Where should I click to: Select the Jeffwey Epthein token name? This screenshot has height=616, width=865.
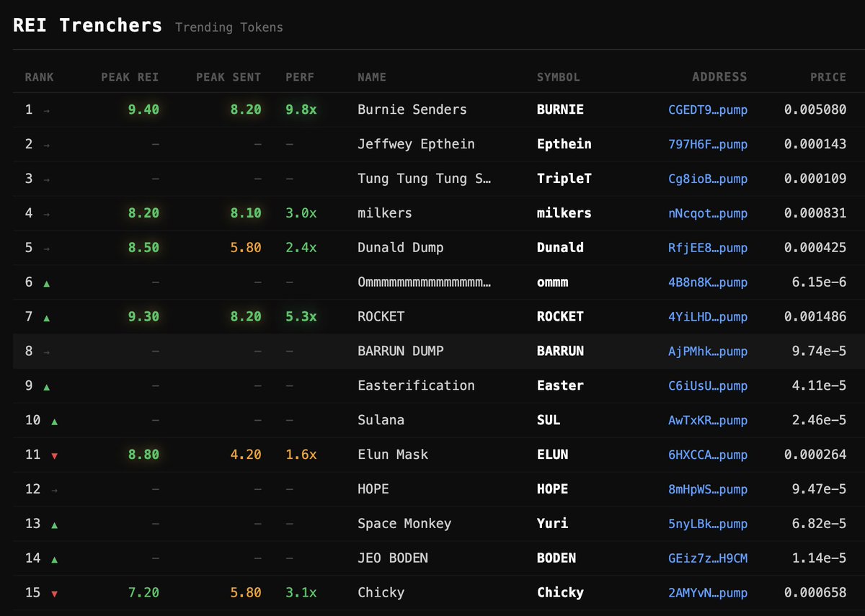(416, 144)
